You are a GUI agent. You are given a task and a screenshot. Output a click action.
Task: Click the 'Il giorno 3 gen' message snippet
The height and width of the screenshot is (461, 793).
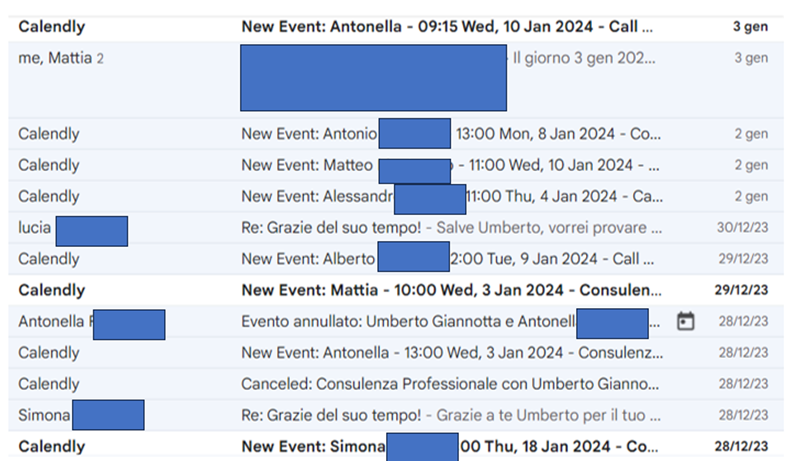[x=585, y=58]
